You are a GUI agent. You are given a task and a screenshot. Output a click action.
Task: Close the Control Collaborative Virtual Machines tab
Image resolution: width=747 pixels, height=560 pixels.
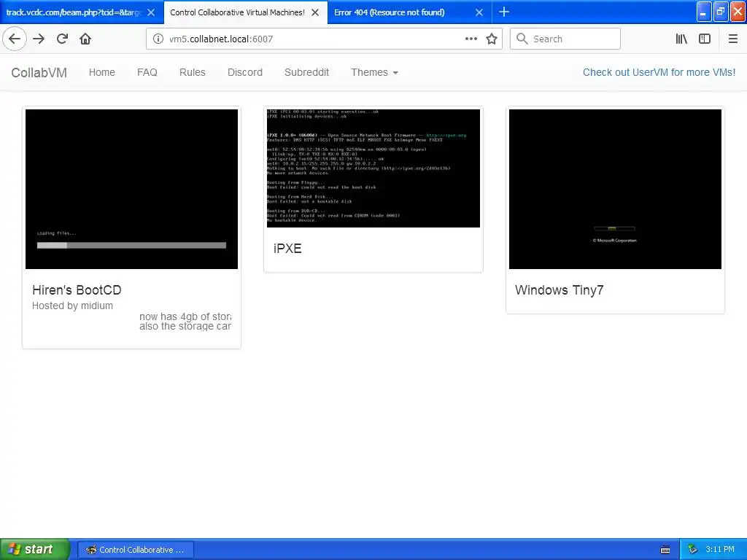[315, 12]
